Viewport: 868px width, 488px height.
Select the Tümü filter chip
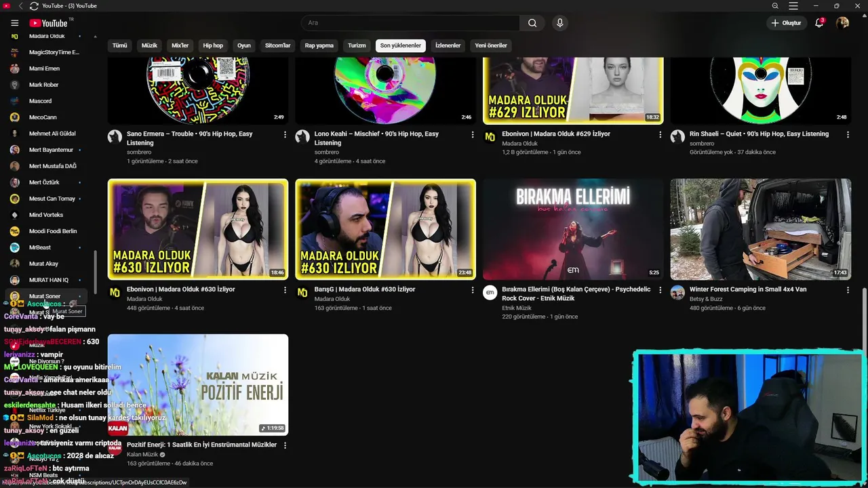120,45
